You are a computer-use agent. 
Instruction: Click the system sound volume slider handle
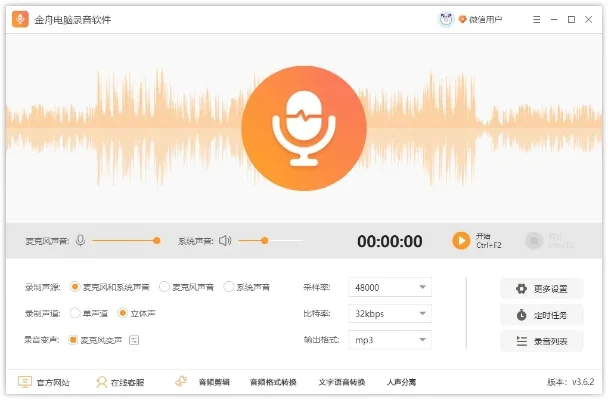[x=265, y=240]
